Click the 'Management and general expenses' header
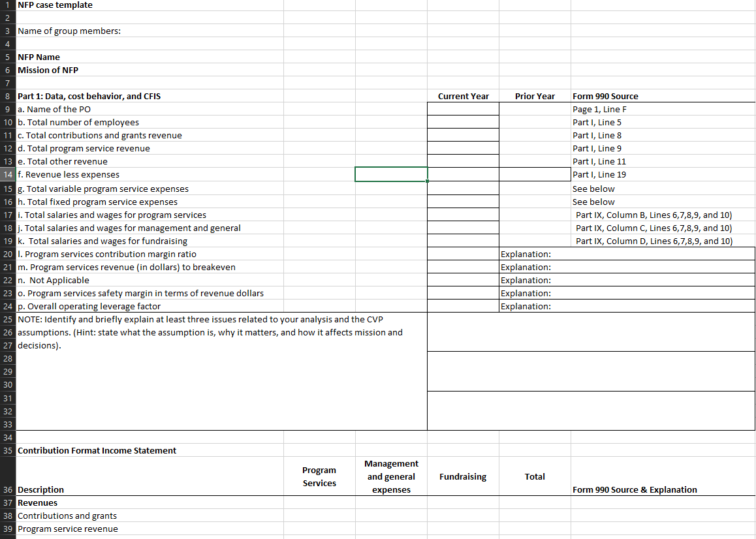Image resolution: width=756 pixels, height=539 pixels. pyautogui.click(x=391, y=476)
